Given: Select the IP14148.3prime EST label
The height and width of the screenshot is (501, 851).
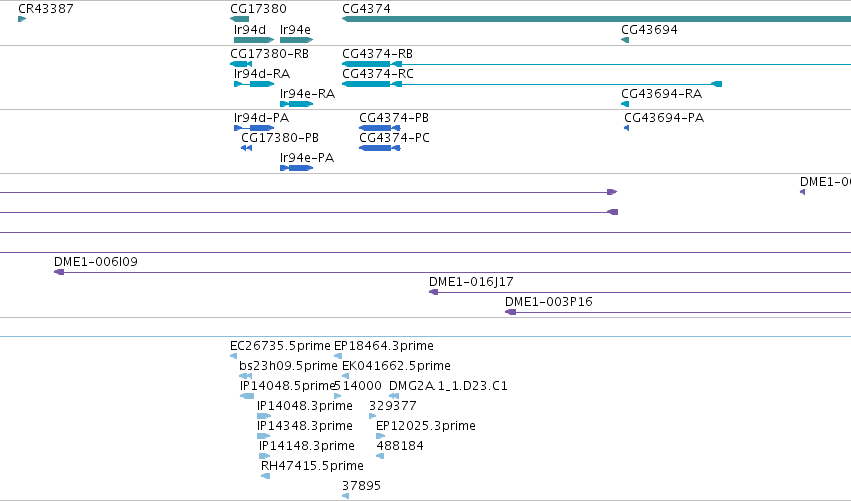Looking at the screenshot, I should pyautogui.click(x=307, y=446).
